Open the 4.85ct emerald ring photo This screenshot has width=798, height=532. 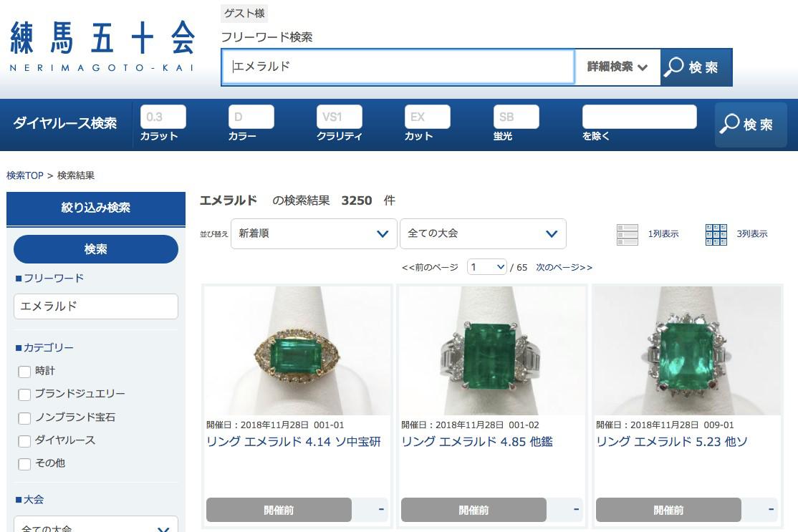coord(492,351)
